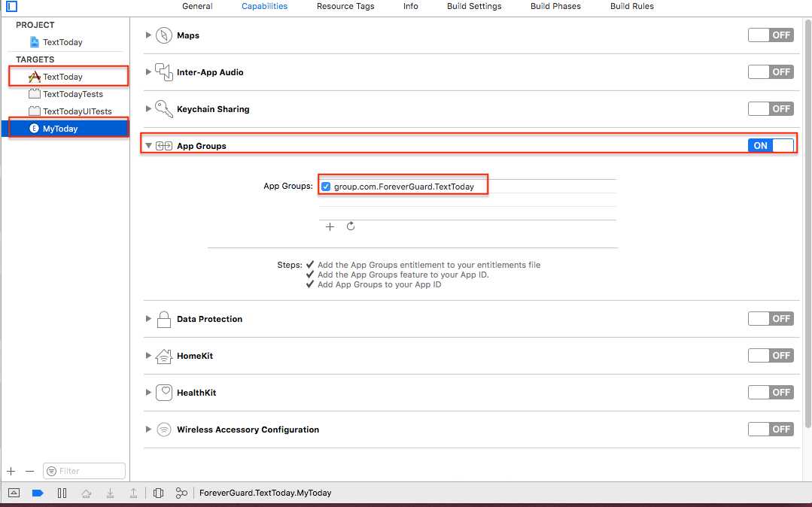The image size is (812, 507).
Task: Turn on the Maps capability switch
Action: 771,35
